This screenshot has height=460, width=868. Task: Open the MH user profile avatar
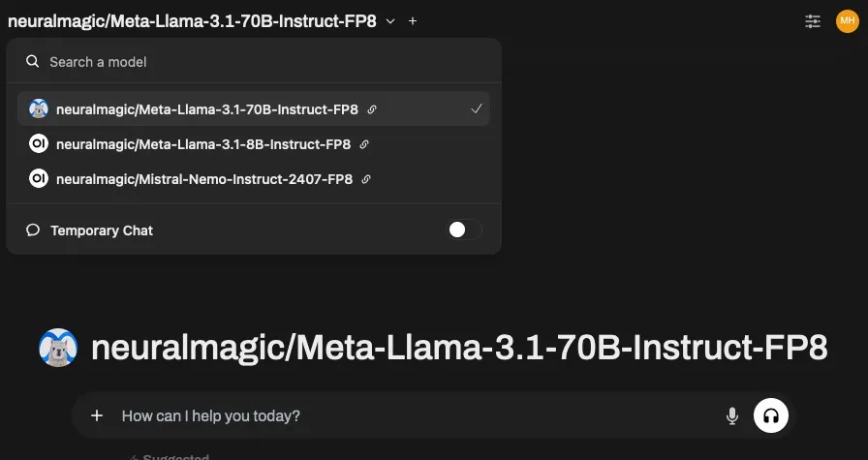[x=847, y=20]
